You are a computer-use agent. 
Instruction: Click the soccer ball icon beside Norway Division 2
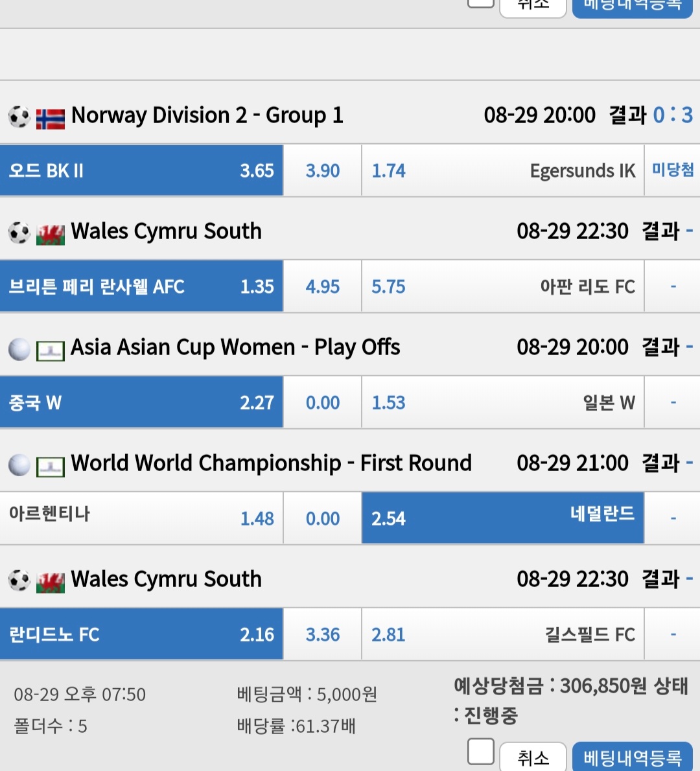click(x=19, y=117)
